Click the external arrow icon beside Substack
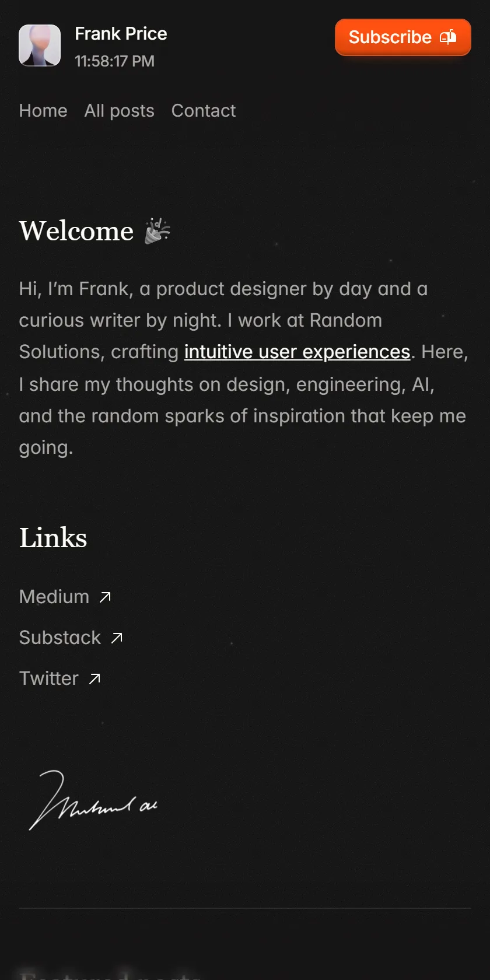The height and width of the screenshot is (980, 490). pos(117,638)
